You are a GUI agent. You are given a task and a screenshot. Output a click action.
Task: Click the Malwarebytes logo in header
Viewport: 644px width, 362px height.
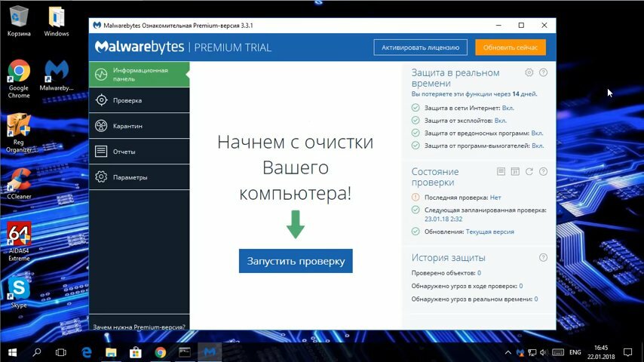[x=140, y=47]
